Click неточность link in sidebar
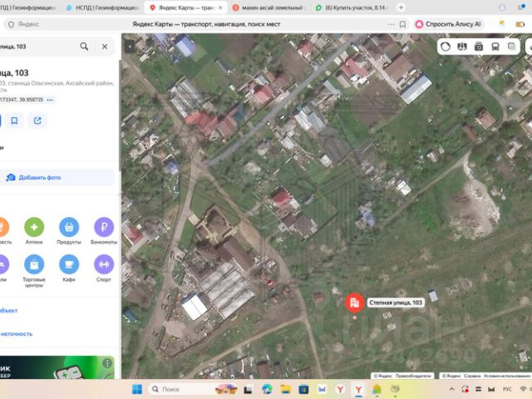 tap(17, 334)
